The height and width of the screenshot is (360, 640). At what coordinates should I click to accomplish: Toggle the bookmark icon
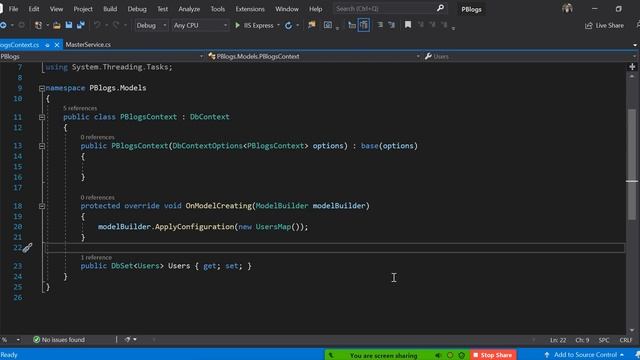[x=407, y=25]
